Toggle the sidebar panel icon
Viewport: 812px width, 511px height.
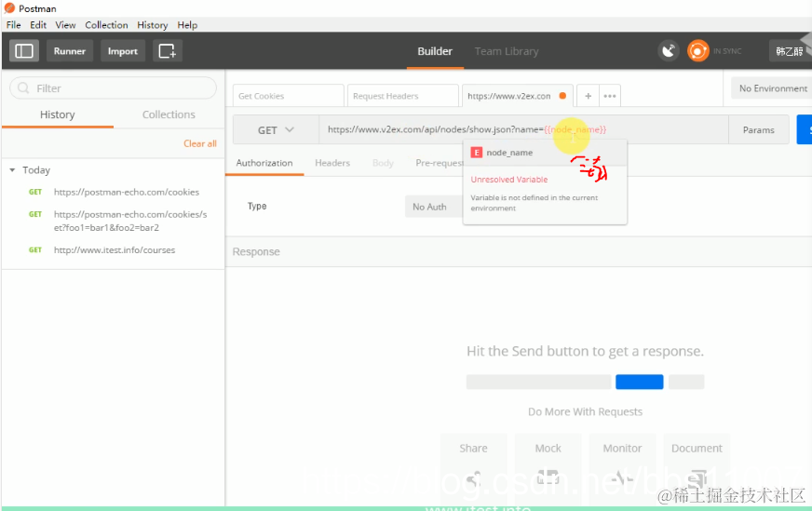[x=24, y=51]
